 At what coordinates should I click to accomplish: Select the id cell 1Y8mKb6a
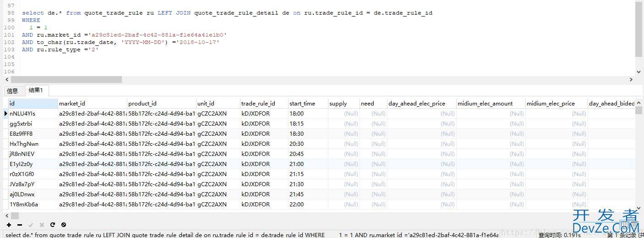[33, 204]
